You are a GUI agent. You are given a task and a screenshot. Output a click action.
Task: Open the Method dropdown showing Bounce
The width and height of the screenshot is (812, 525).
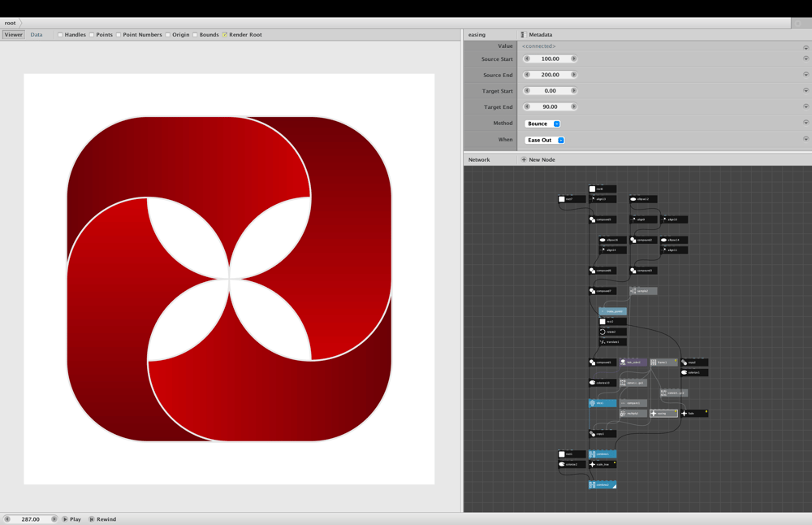click(x=542, y=124)
